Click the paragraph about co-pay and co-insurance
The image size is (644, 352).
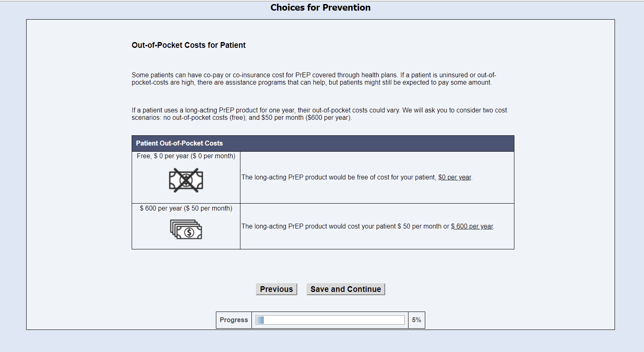pyautogui.click(x=314, y=79)
